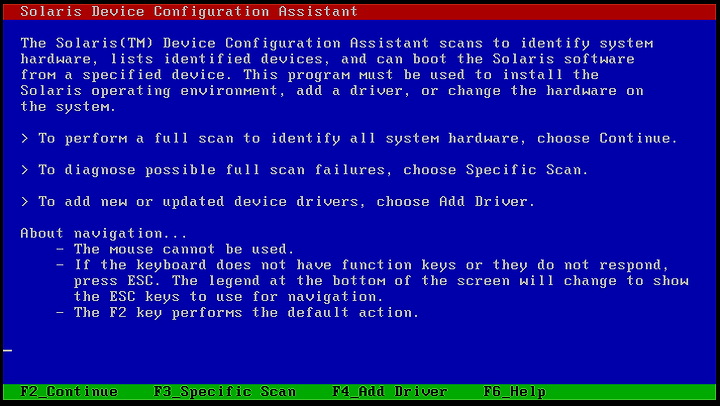Click the arrow bullet before diagnose instruction

pyautogui.click(x=25, y=170)
